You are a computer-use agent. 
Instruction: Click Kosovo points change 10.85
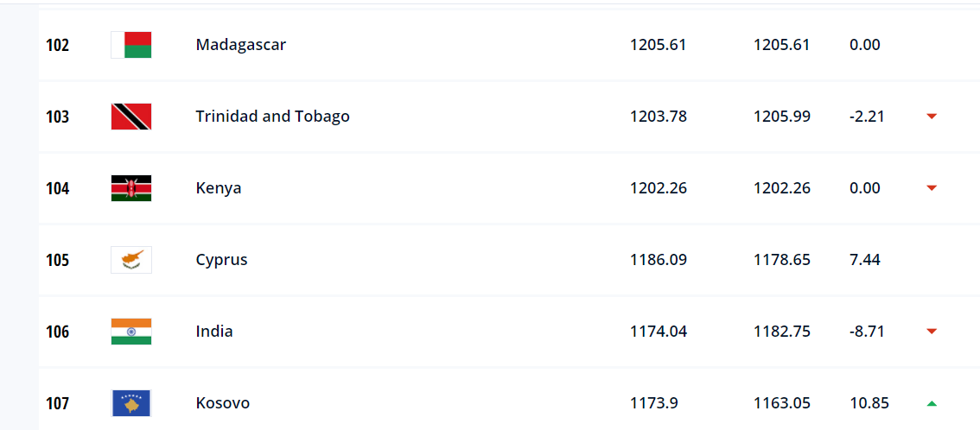[869, 403]
